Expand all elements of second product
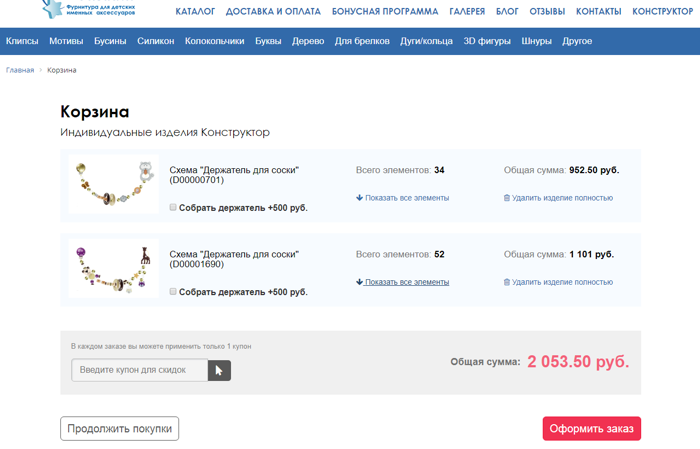 coord(402,282)
